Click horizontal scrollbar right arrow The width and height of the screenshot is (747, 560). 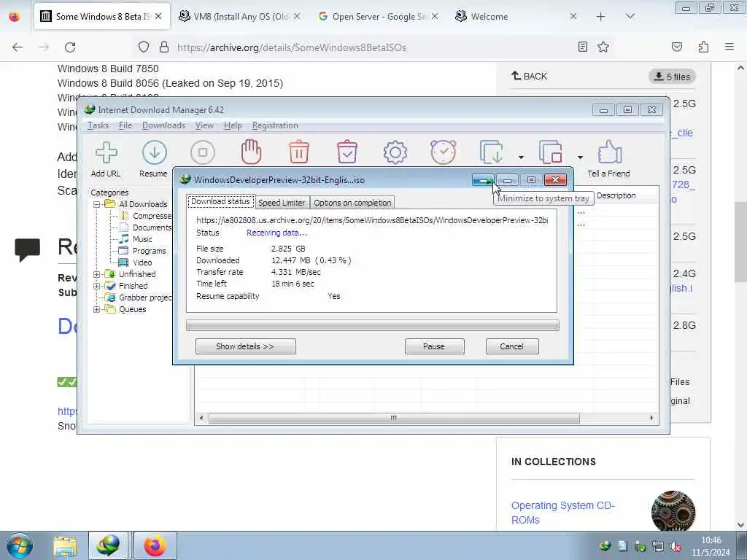651,418
